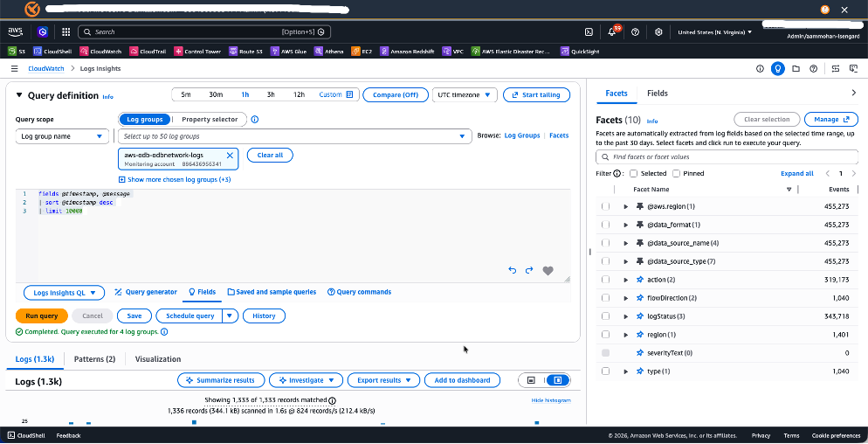Click the Hide histogram link
This screenshot has width=868, height=444.
click(551, 400)
